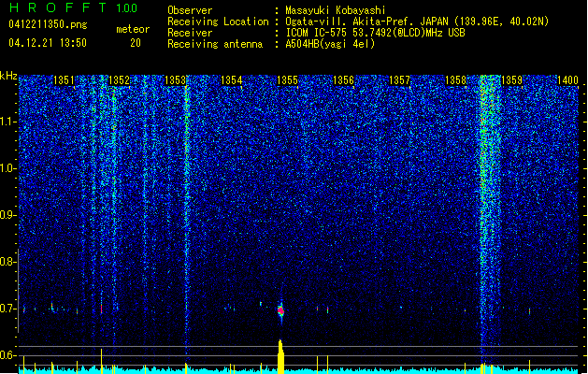This screenshot has height=374, width=588.
Task: Click the 0.8 kHz axis label
Action: (x=8, y=262)
